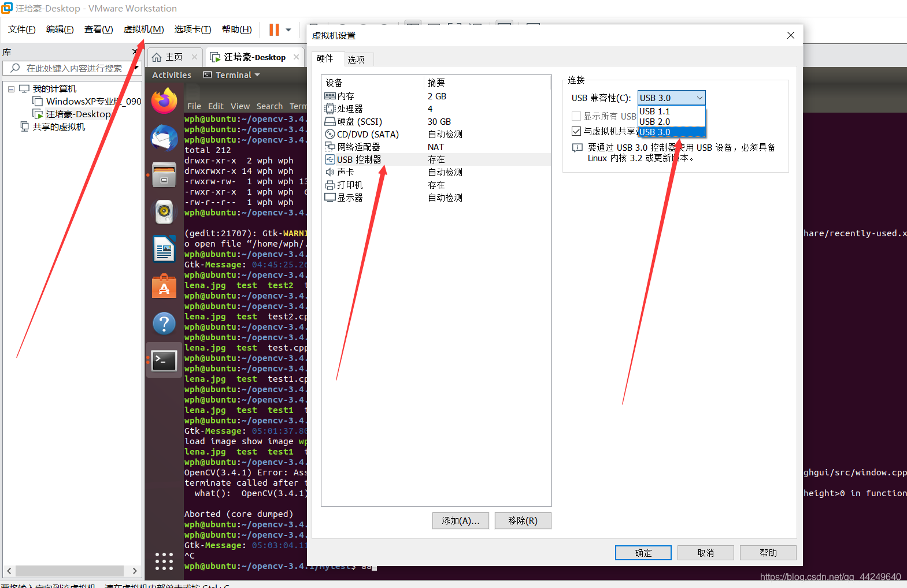Viewport: 907px width, 588px height.
Task: Open the terminal window's File menu
Action: point(194,106)
